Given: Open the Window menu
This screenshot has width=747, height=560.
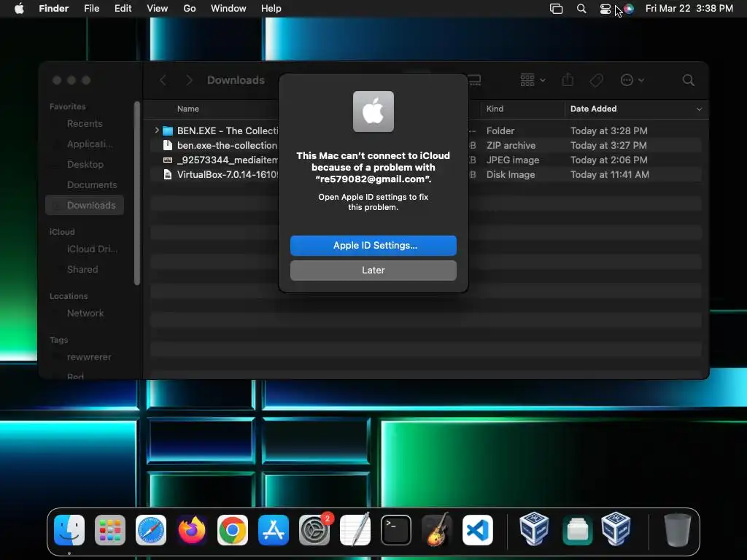Looking at the screenshot, I should coord(228,9).
